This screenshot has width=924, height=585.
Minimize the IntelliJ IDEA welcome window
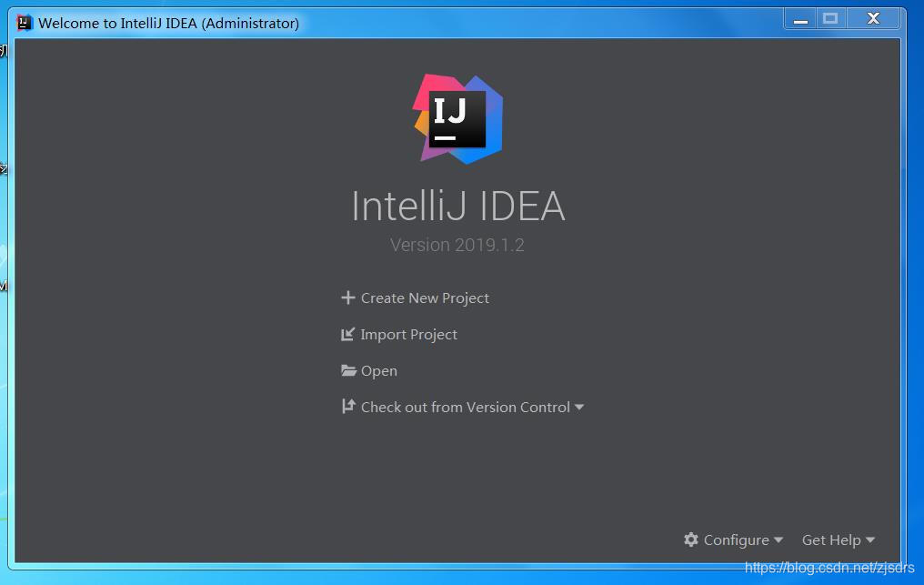[800, 19]
